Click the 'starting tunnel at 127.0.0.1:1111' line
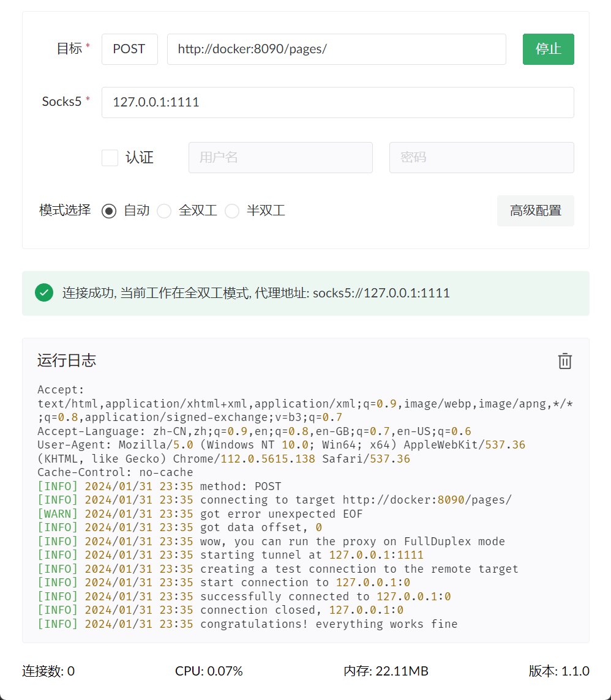Viewport: 611px width, 700px height. pos(230,555)
